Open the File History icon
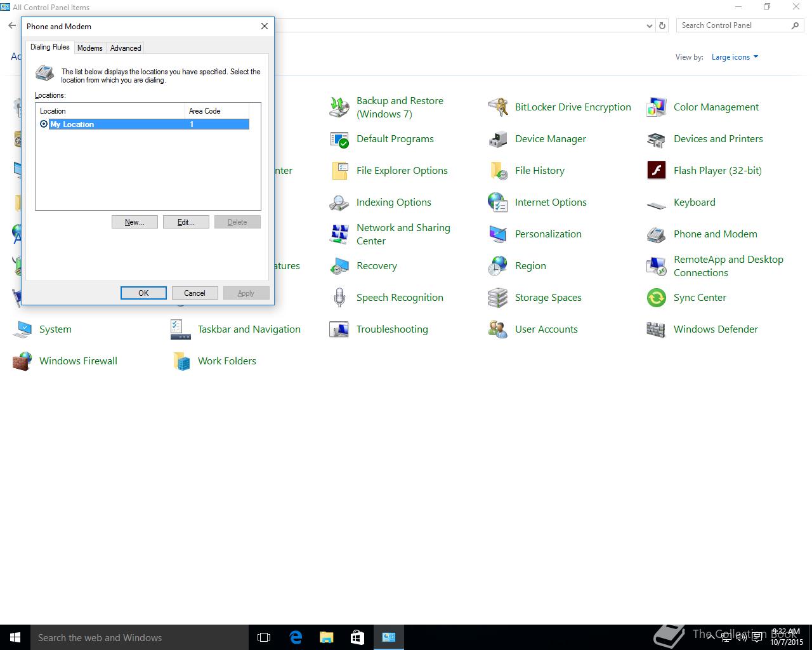This screenshot has height=650, width=812. 498,171
